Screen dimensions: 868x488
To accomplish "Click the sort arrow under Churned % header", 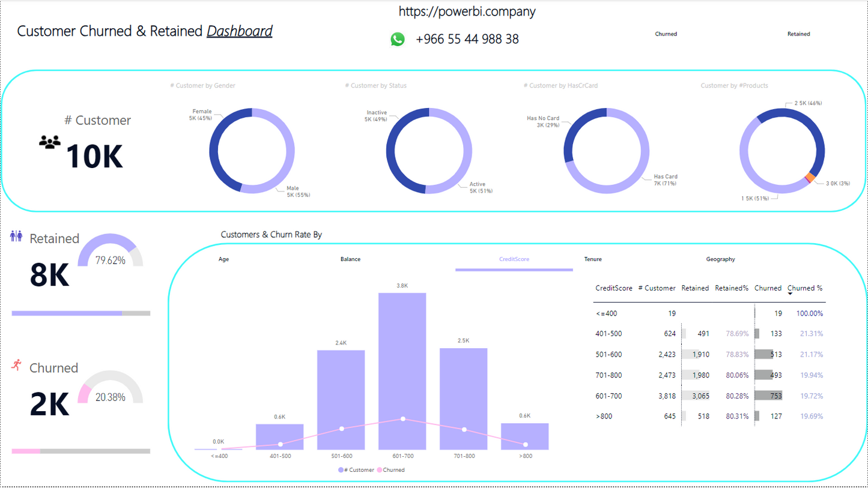I will click(x=790, y=294).
